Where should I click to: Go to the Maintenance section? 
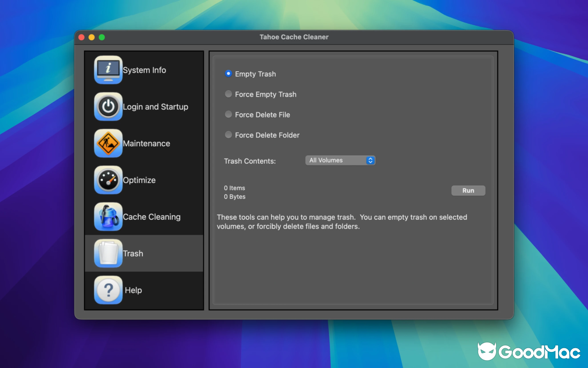(146, 143)
